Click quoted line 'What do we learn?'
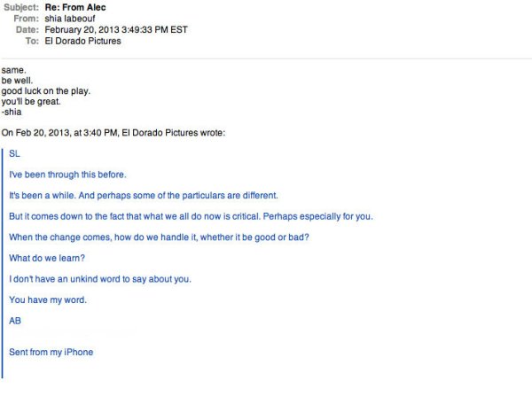 click(x=47, y=258)
